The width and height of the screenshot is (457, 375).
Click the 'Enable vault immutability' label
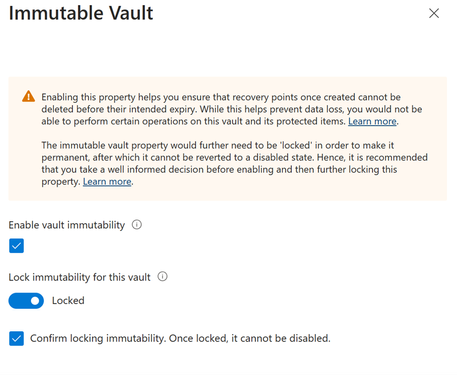[x=67, y=225]
